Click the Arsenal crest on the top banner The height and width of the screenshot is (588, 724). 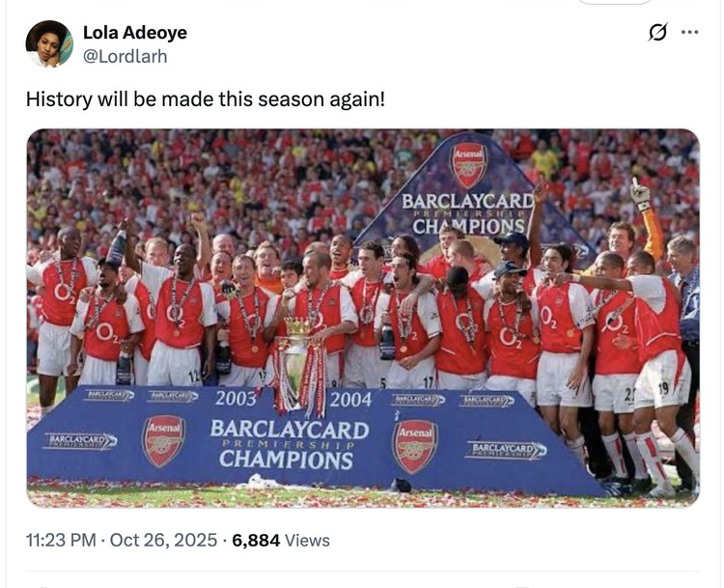click(469, 164)
